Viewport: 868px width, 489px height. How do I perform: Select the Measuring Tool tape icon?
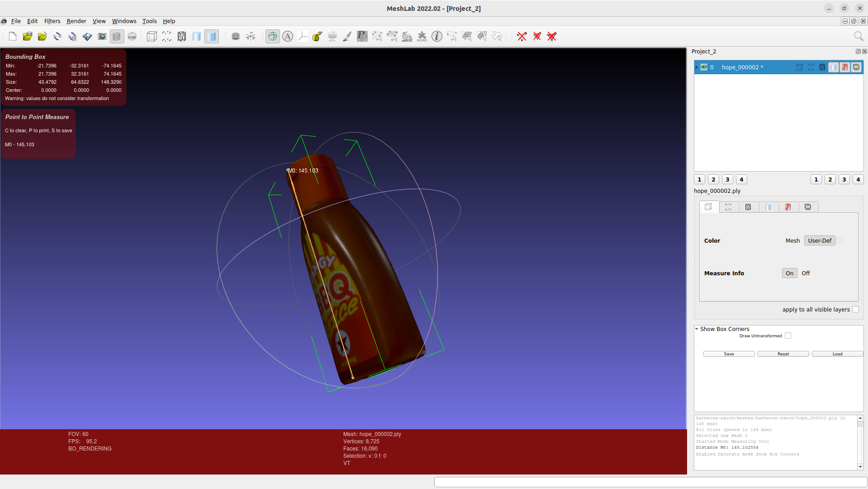(x=317, y=36)
